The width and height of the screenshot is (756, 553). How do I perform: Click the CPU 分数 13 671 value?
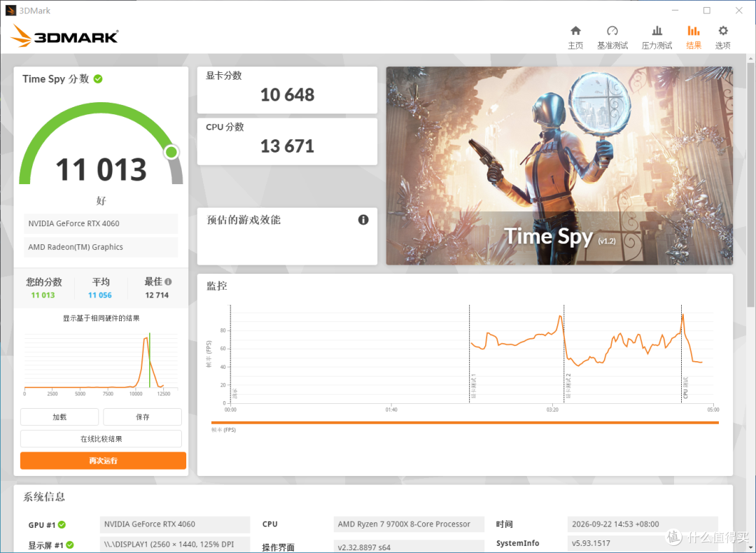point(288,146)
